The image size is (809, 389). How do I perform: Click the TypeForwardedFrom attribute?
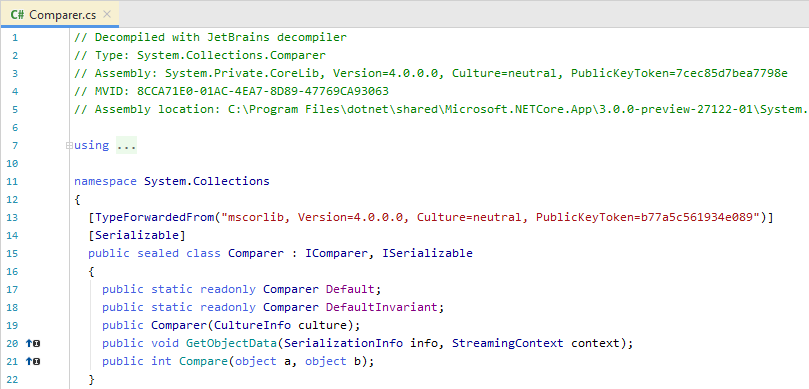pyautogui.click(x=154, y=217)
